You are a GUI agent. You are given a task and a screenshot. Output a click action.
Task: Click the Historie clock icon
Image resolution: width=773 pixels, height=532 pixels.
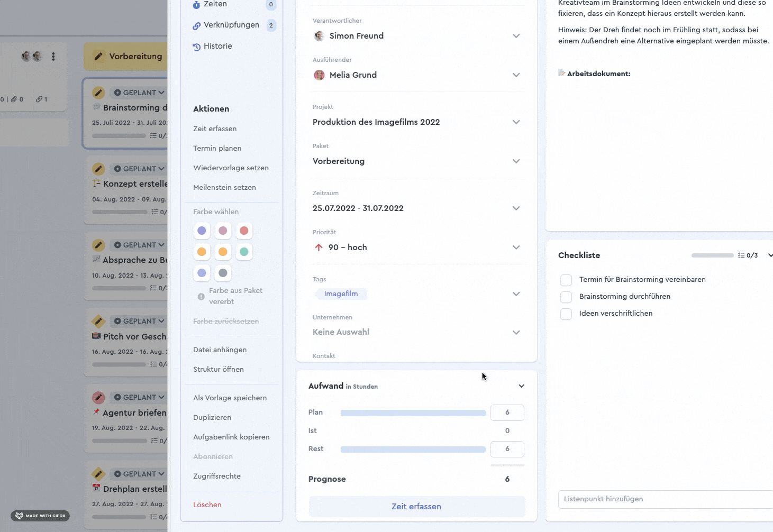[196, 47]
